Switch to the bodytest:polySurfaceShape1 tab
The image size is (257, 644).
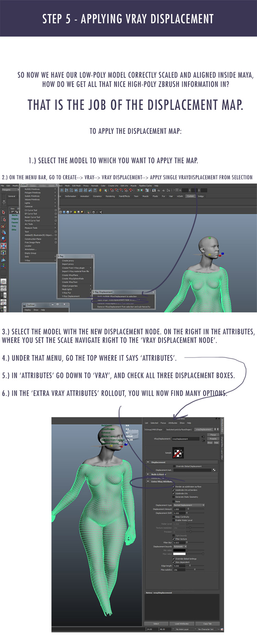[x=179, y=429]
